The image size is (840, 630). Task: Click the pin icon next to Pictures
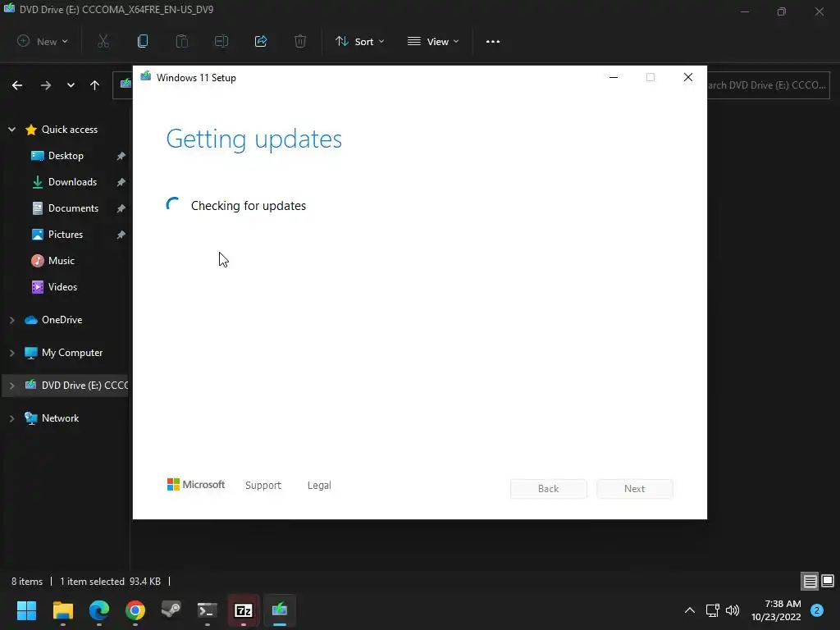(121, 235)
